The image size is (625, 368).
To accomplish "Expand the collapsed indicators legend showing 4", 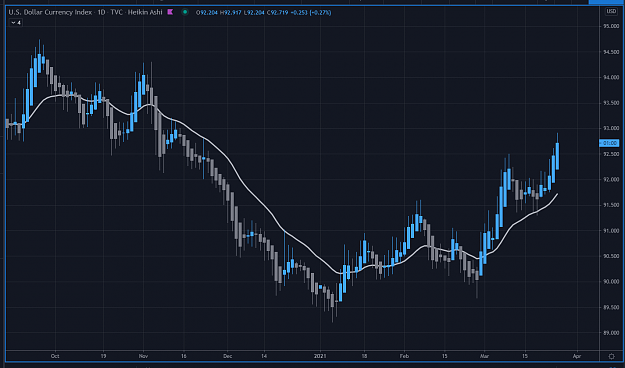I will pyautogui.click(x=16, y=23).
